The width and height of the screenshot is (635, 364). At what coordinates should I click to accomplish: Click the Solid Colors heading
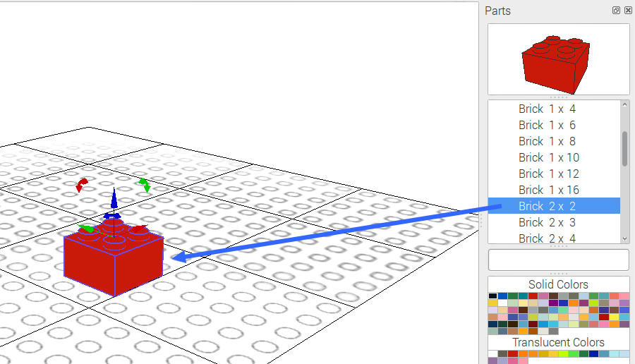tap(559, 284)
